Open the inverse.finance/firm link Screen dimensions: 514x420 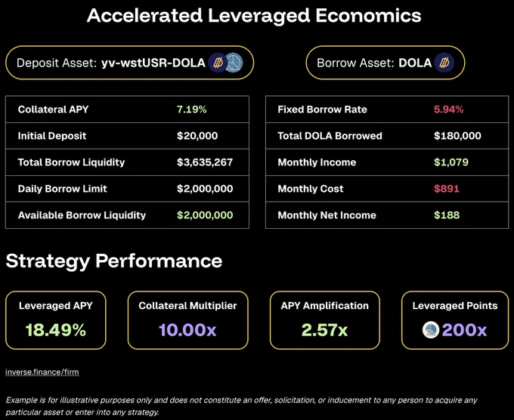[42, 372]
